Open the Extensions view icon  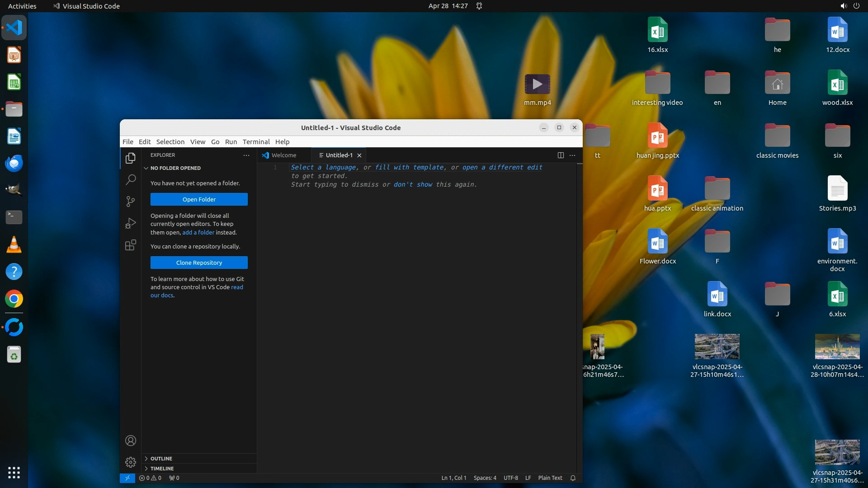point(131,245)
